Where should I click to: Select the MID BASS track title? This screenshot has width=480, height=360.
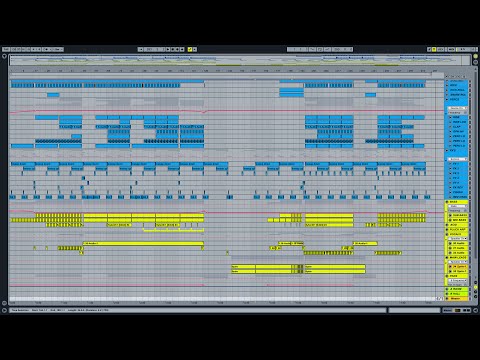[460, 220]
